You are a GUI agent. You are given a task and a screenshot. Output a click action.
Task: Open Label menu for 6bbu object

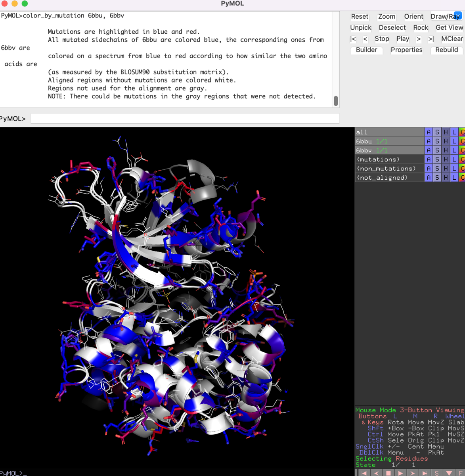point(454,141)
